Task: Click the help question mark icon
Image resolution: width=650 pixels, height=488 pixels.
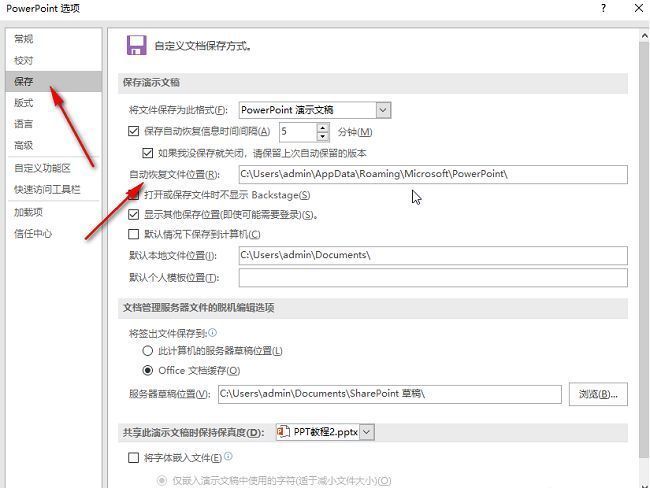Action: 604,8
